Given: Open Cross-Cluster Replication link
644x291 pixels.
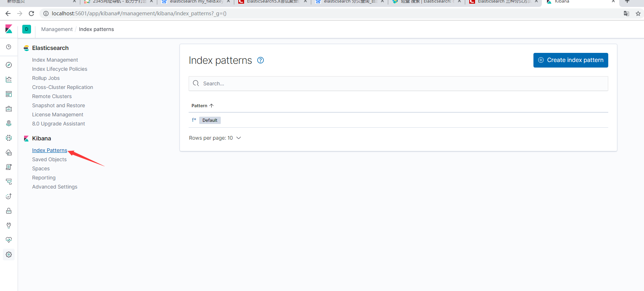Looking at the screenshot, I should (62, 87).
